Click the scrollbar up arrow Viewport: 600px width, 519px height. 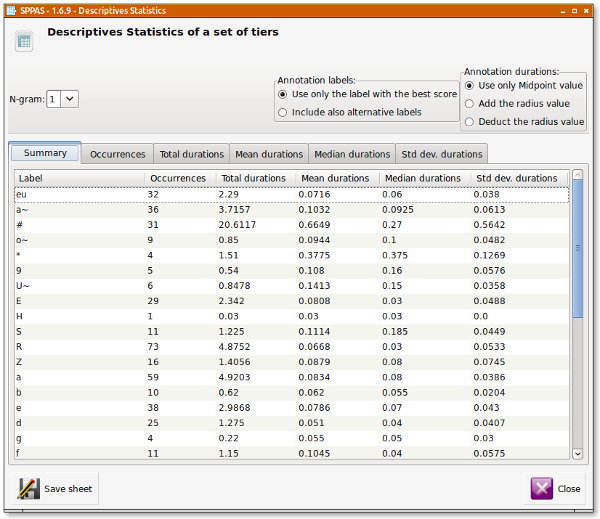point(578,175)
